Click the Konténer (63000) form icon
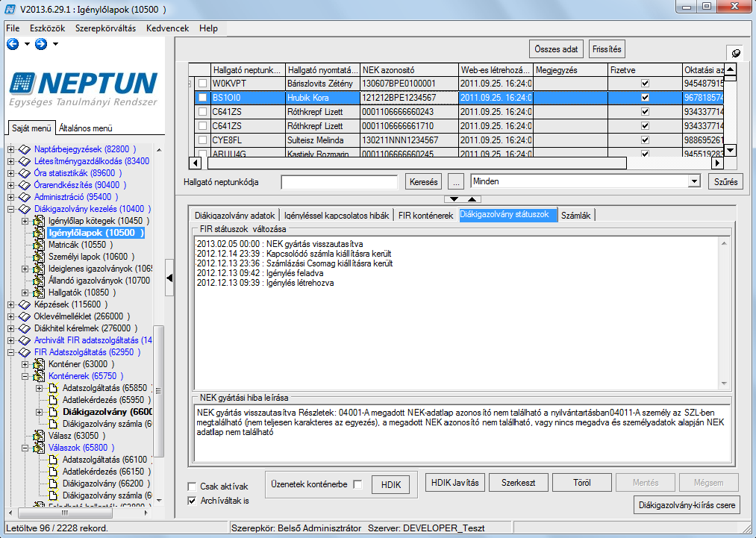Image resolution: width=756 pixels, height=538 pixels. click(x=39, y=364)
